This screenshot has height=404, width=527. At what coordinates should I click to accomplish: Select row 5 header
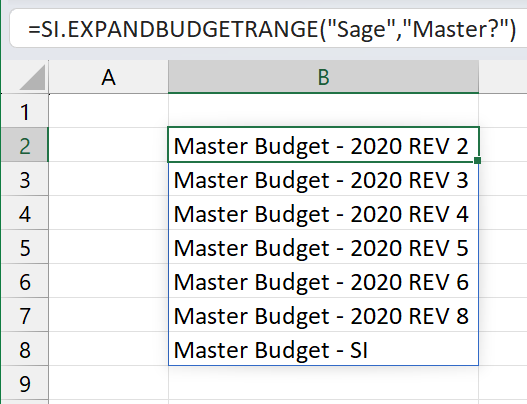click(25, 247)
